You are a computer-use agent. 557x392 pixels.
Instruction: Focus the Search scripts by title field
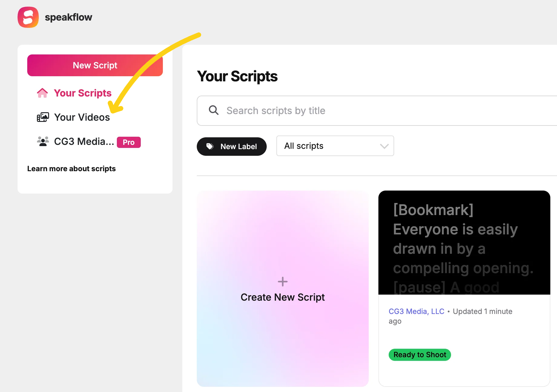tap(377, 111)
